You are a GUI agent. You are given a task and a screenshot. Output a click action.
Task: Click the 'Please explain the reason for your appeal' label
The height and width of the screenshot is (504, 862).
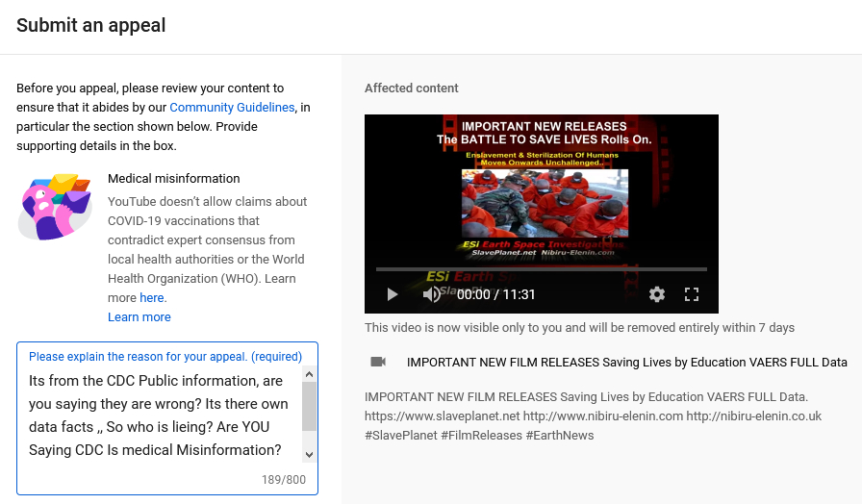pos(165,357)
